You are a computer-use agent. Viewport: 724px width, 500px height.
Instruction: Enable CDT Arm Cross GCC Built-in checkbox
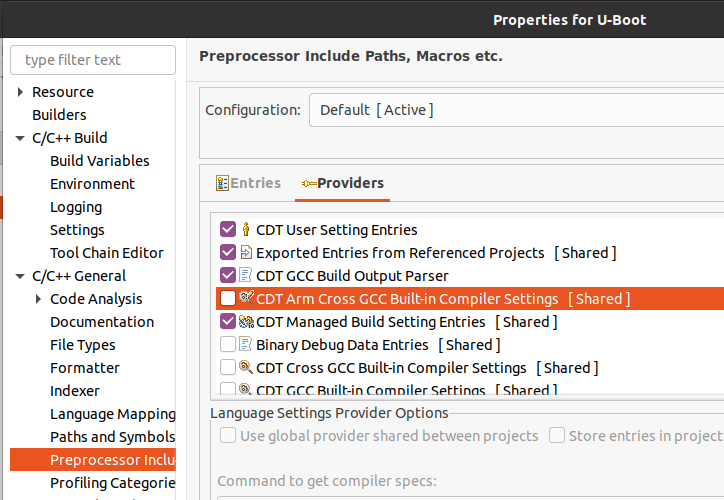click(228, 298)
